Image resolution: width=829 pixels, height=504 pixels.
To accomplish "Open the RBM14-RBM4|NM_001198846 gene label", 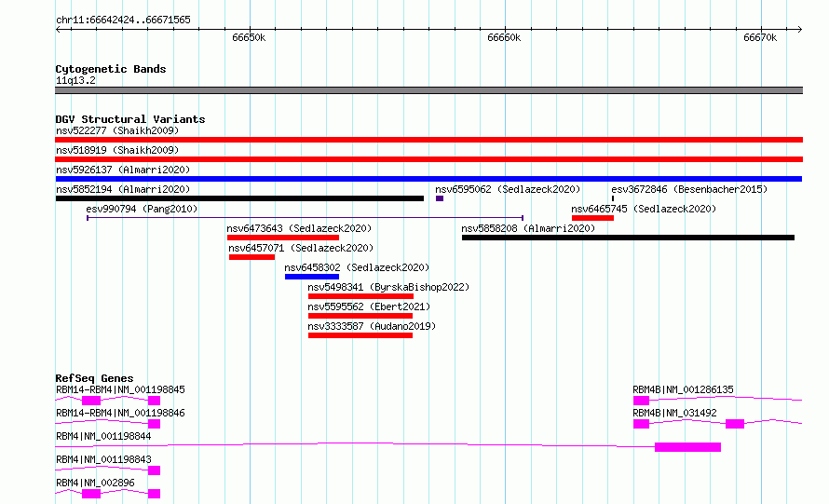I will [x=120, y=413].
